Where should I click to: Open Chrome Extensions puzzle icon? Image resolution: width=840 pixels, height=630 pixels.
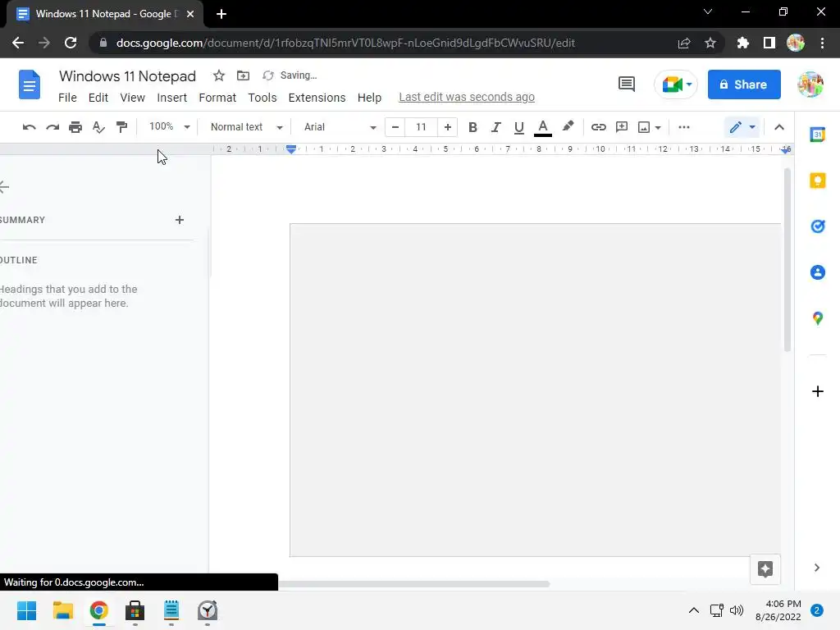(742, 43)
